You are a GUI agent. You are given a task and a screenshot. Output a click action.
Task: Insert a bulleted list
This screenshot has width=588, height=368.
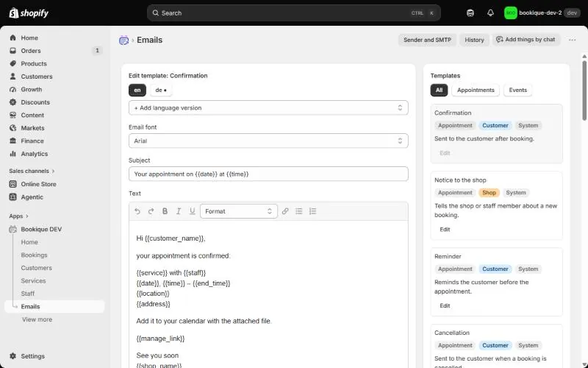pos(299,211)
